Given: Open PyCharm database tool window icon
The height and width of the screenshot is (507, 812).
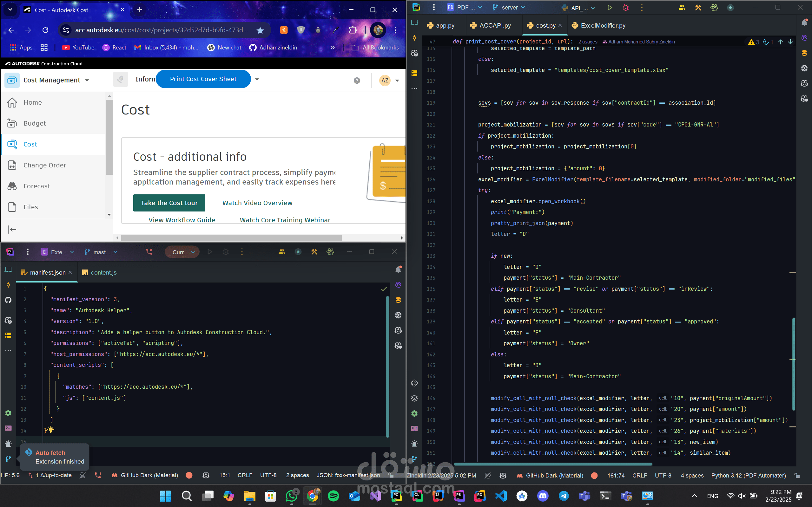Looking at the screenshot, I should point(804,53).
